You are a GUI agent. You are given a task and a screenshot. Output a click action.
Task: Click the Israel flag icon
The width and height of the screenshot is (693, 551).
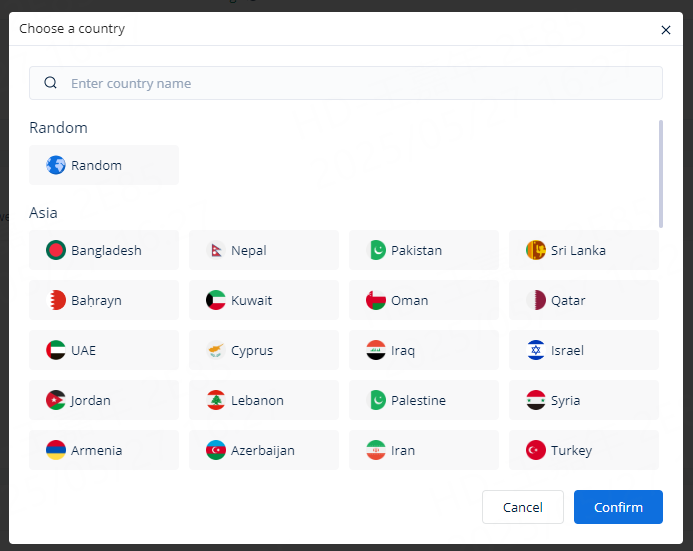pos(536,350)
